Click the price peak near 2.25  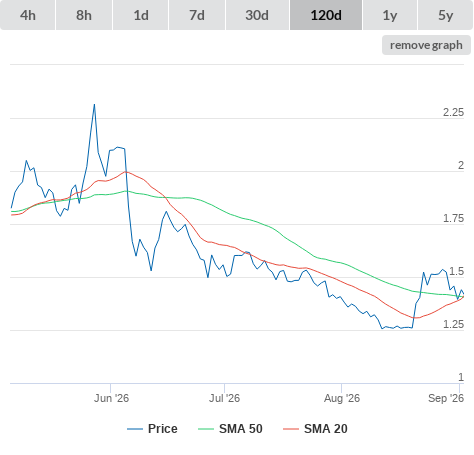[x=94, y=105]
